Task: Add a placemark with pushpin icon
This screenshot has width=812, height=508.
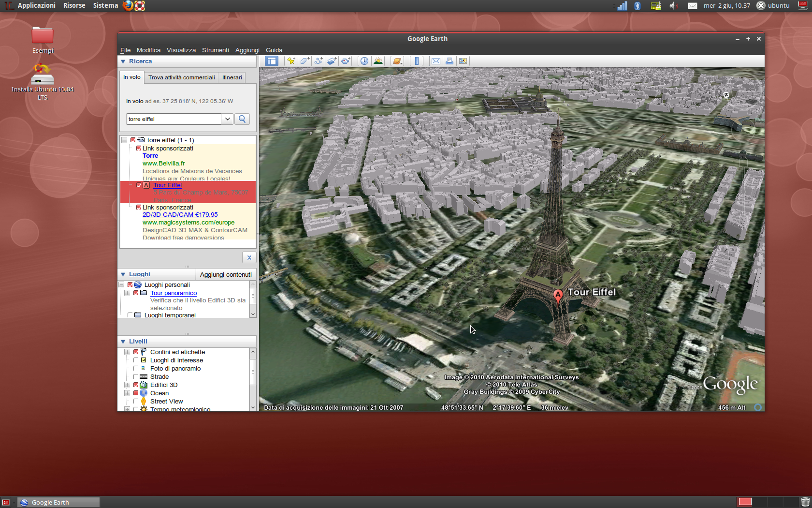Action: (290, 61)
